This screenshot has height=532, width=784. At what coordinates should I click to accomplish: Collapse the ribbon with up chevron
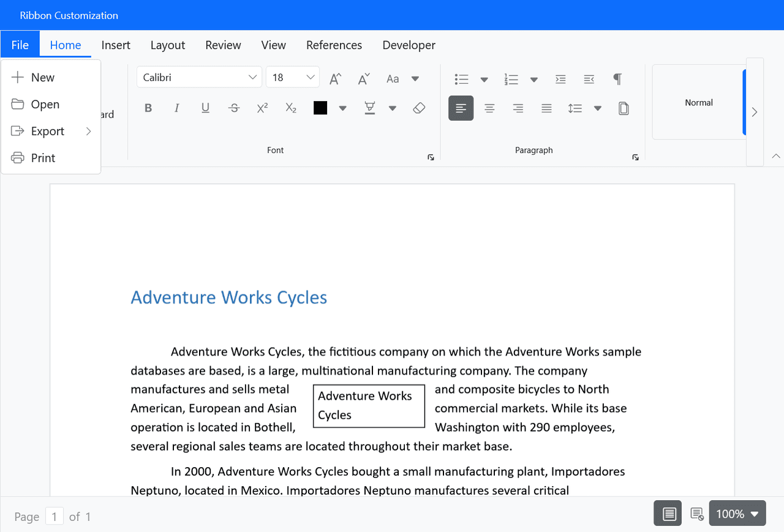(776, 156)
